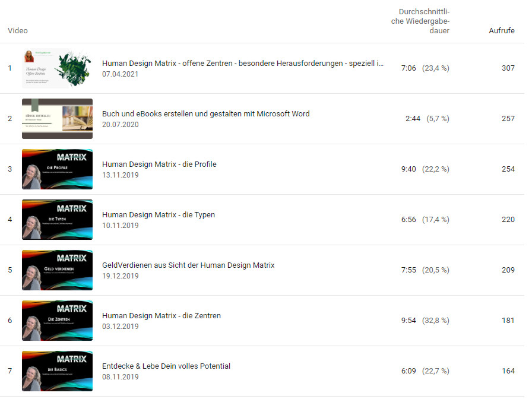Click the 'Die Zentren' Matrix thumbnail
Screen dimensions: 532x399
tap(57, 321)
